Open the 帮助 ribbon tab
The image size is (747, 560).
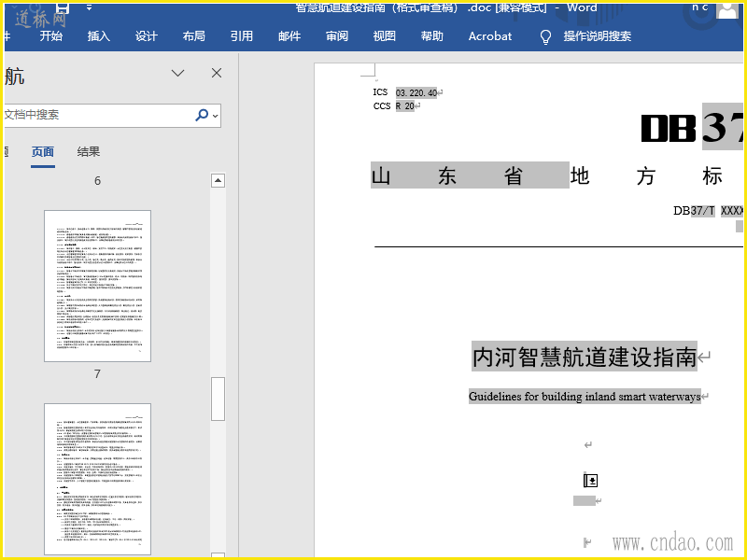click(x=432, y=36)
